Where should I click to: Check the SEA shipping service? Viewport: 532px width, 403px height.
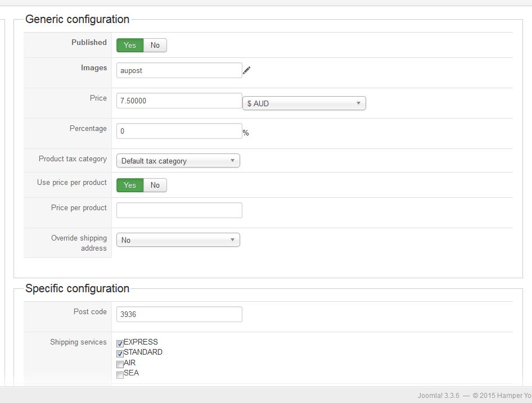pos(120,375)
